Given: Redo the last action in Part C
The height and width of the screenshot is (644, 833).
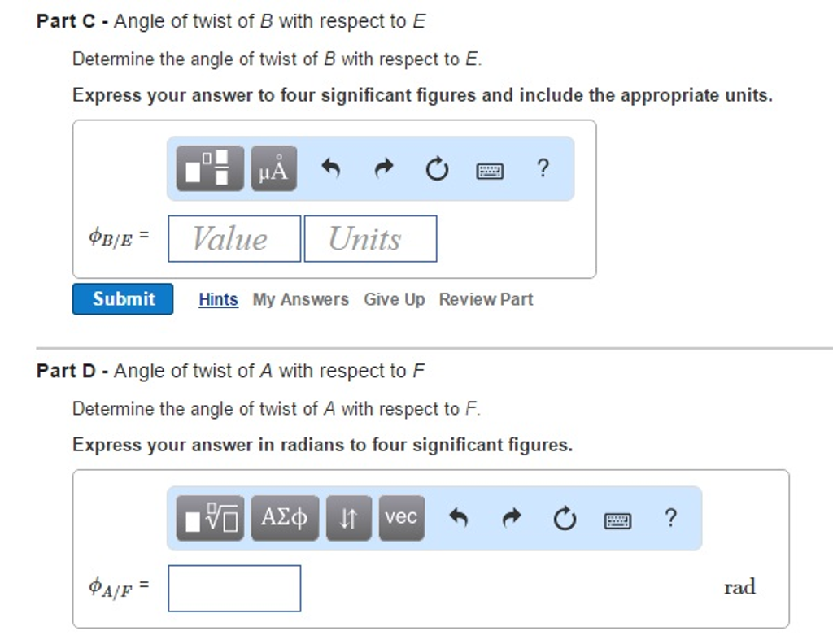Looking at the screenshot, I should pyautogui.click(x=384, y=168).
